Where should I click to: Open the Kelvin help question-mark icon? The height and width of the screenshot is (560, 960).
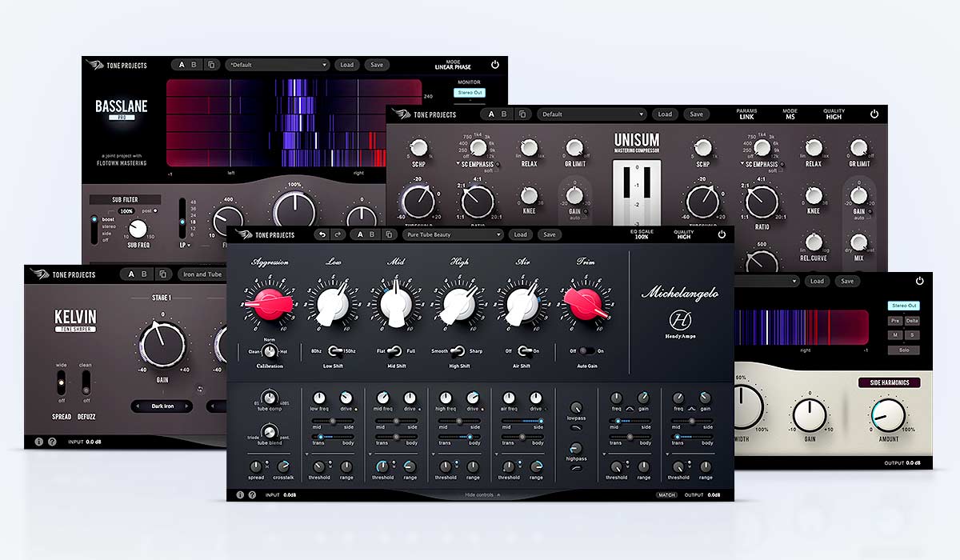point(52,442)
